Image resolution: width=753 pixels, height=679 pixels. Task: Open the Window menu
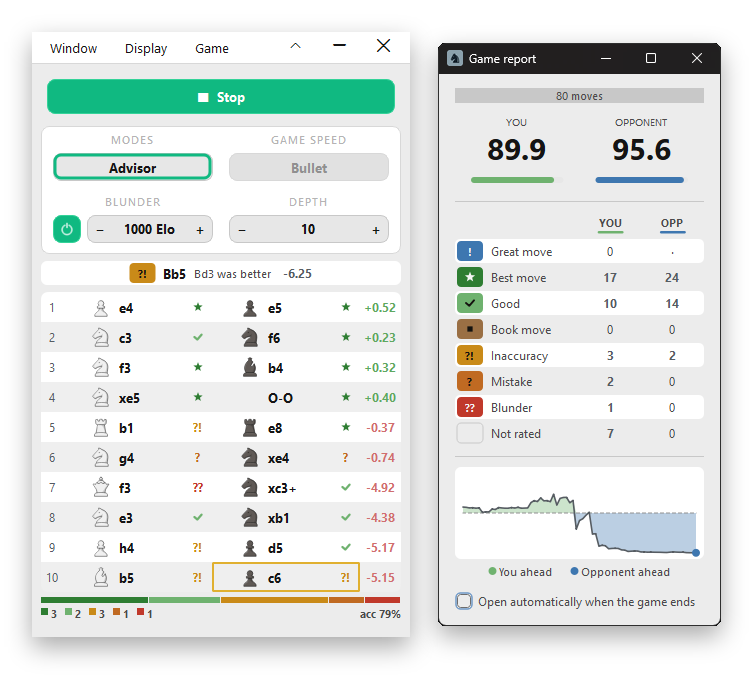point(73,48)
